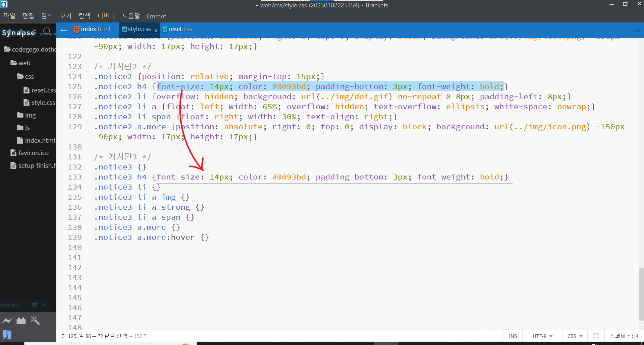Click the blue J plugin icon
The height and width of the screenshot is (345, 644).
[7, 334]
